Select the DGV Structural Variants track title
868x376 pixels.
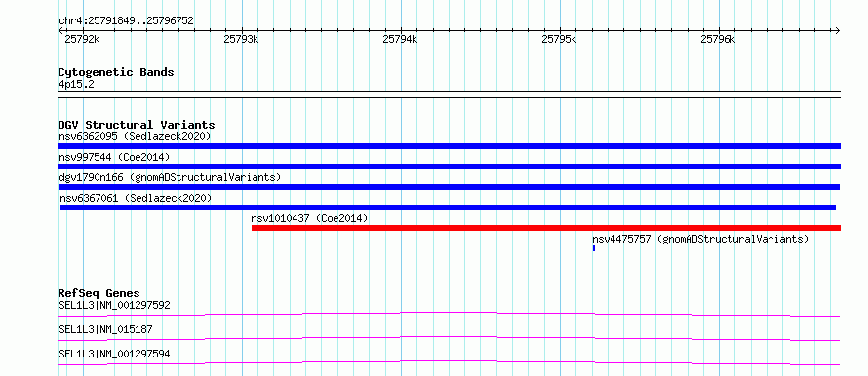coord(137,125)
